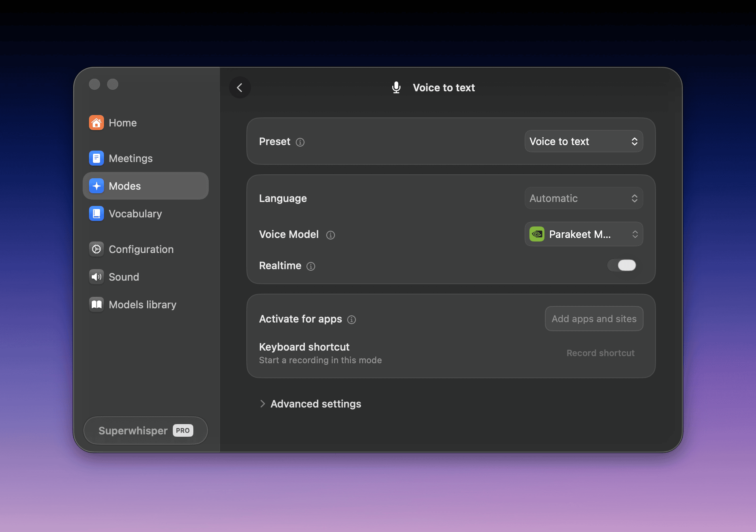Click the Home label in sidebar

(x=123, y=123)
